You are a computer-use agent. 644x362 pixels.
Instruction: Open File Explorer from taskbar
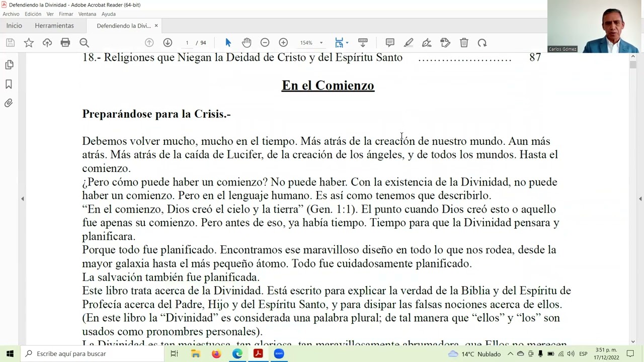(196, 353)
